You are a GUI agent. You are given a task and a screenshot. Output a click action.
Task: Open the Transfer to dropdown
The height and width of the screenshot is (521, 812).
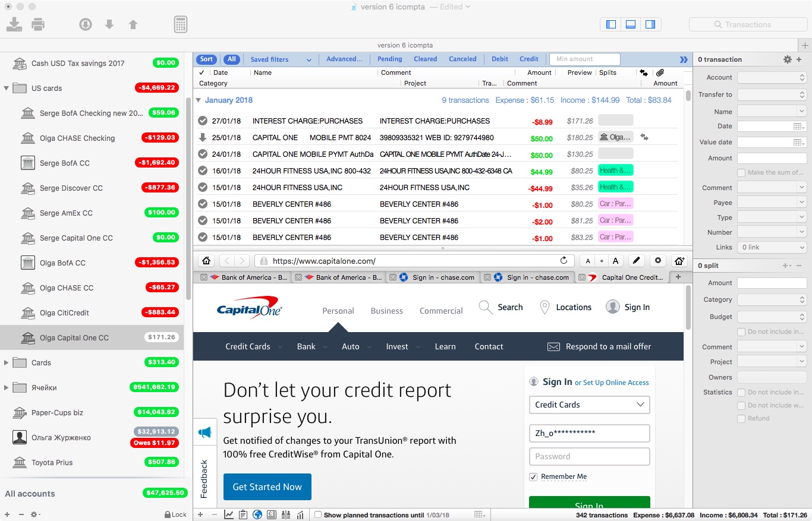[x=772, y=94]
